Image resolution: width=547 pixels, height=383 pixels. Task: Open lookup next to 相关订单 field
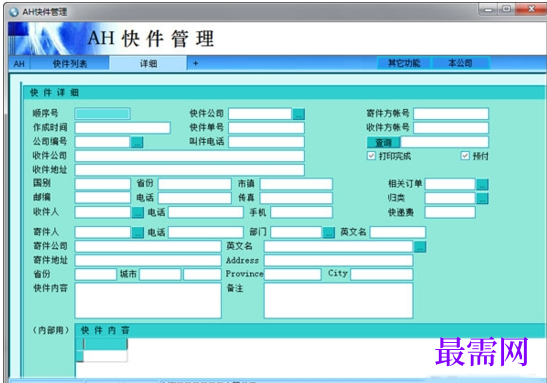pos(482,184)
